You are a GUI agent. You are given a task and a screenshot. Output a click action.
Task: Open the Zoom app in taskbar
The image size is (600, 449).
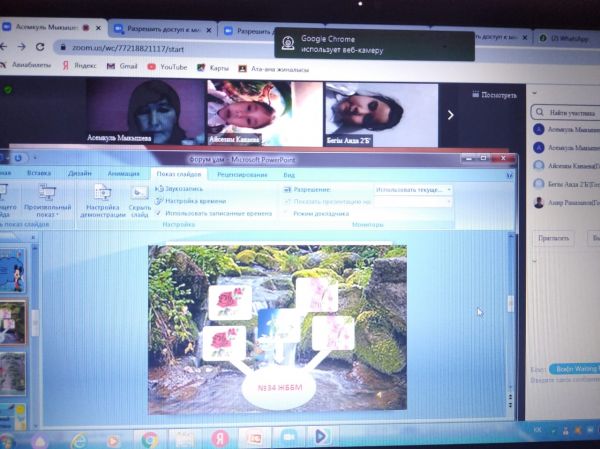[287, 438]
